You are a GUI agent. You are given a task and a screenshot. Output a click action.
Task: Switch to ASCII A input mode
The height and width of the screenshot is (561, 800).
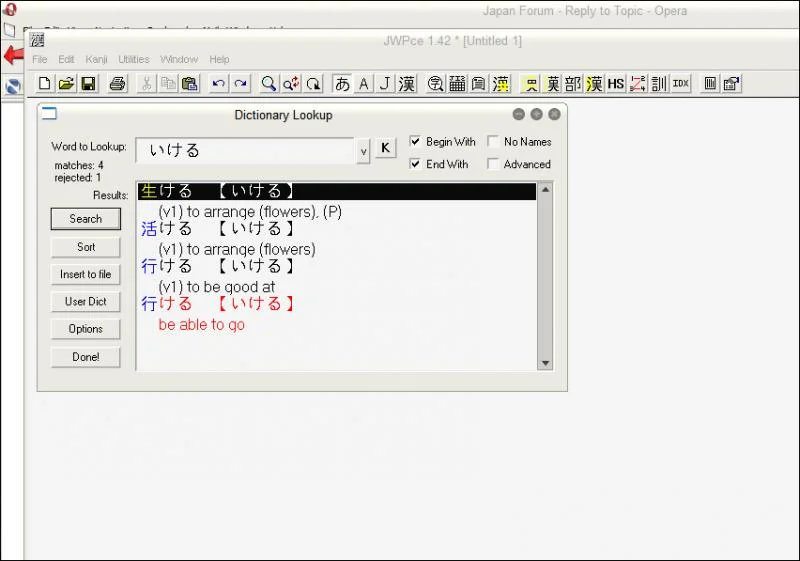pyautogui.click(x=363, y=83)
